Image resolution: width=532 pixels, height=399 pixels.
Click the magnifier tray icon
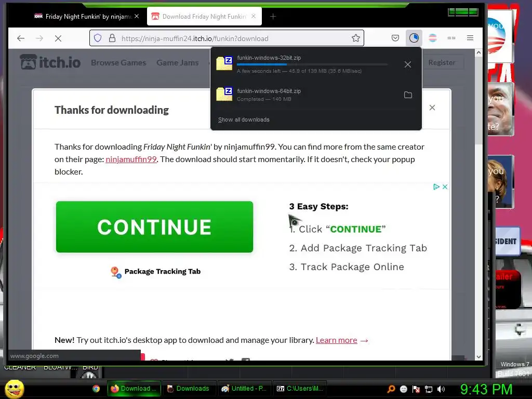pos(391,389)
